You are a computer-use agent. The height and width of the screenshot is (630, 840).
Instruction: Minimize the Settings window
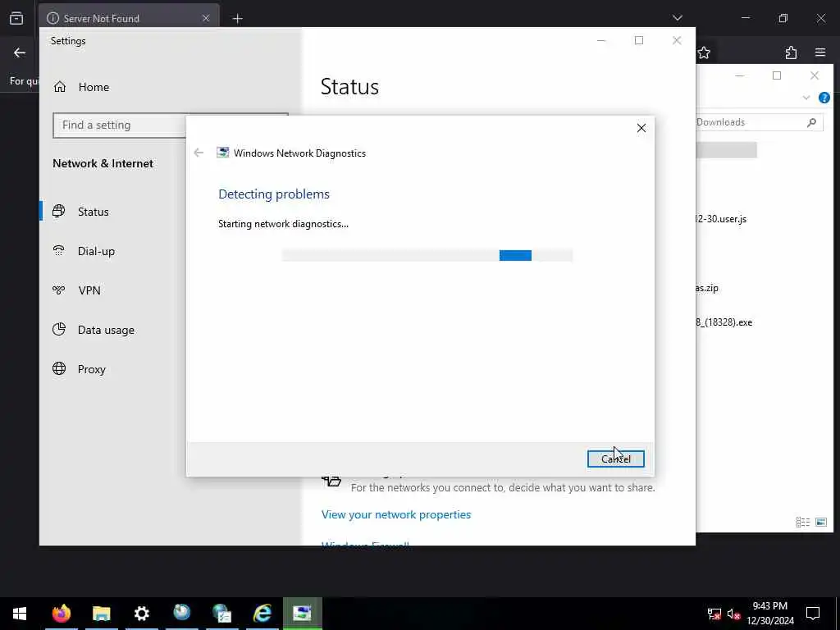click(601, 40)
